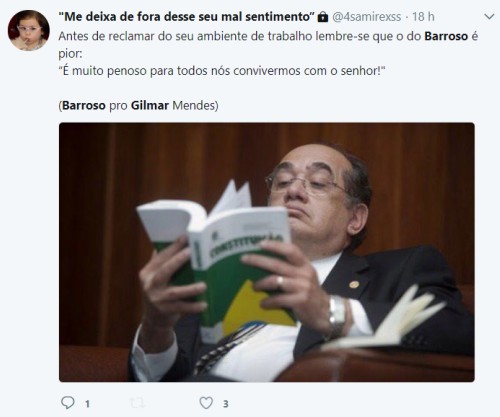
Task: Open the tweet via the "18 h" timestamp
Action: point(423,17)
